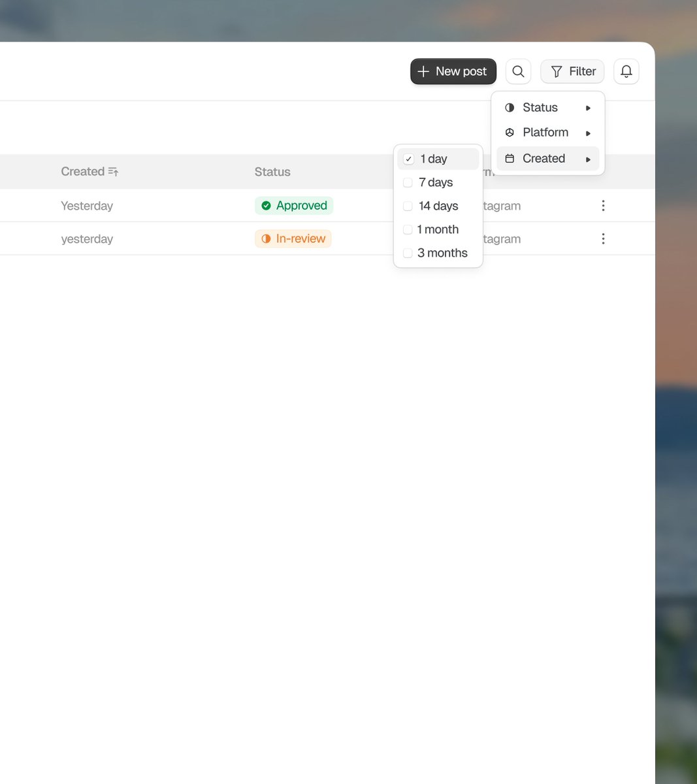Click the Status column header
697x784 pixels.
pos(272,172)
